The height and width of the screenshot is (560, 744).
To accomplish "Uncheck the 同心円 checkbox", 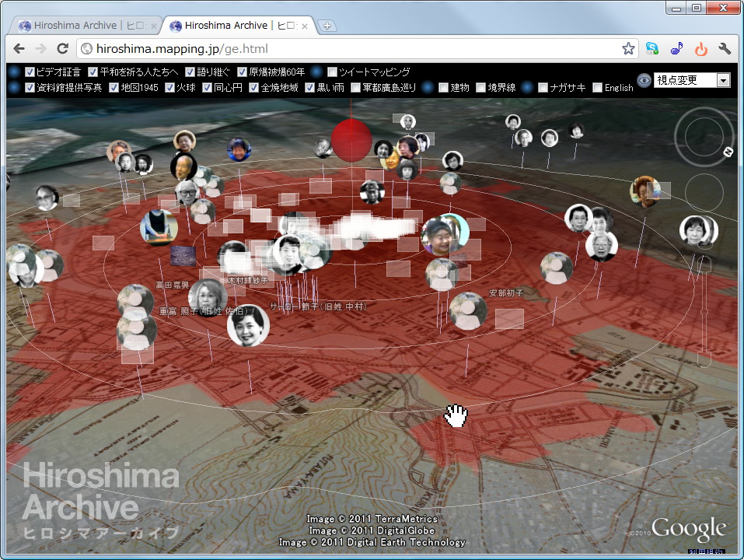I will pos(206,88).
